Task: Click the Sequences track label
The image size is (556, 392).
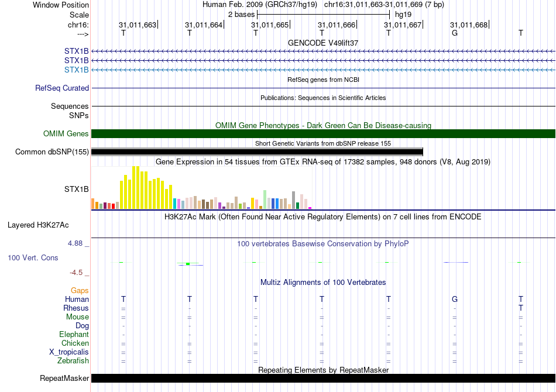Action: (70, 106)
